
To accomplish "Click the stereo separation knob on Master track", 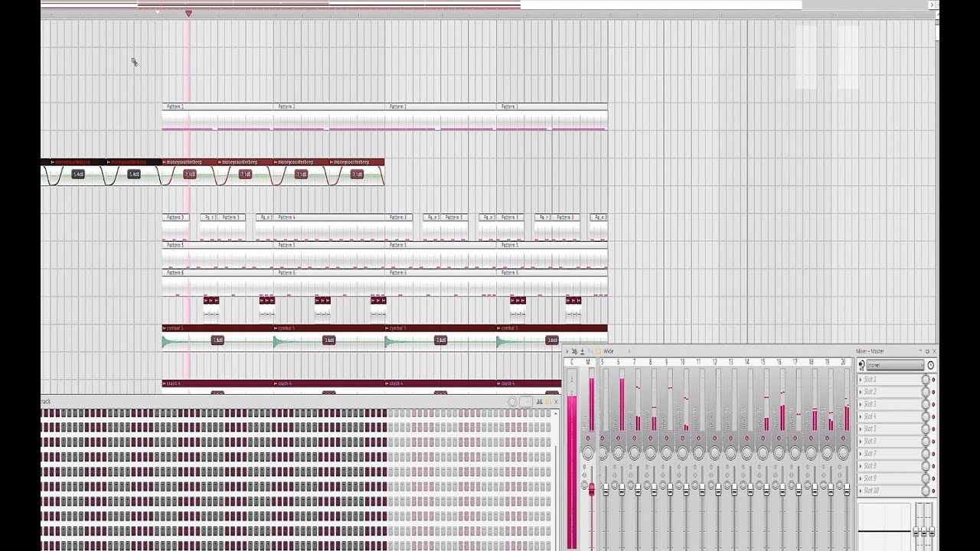I will 584,486.
